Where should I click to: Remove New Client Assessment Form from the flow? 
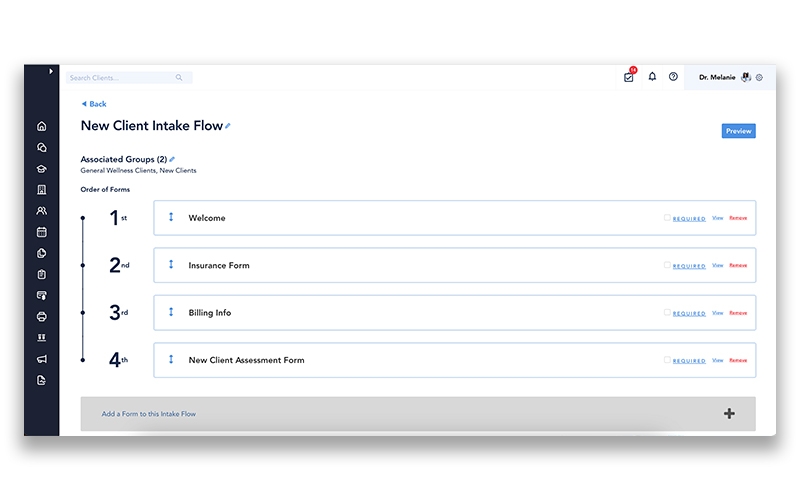(738, 360)
